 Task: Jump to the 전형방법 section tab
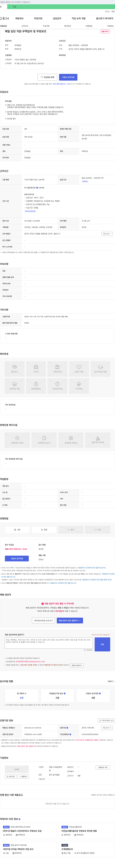pyautogui.click(x=89, y=26)
